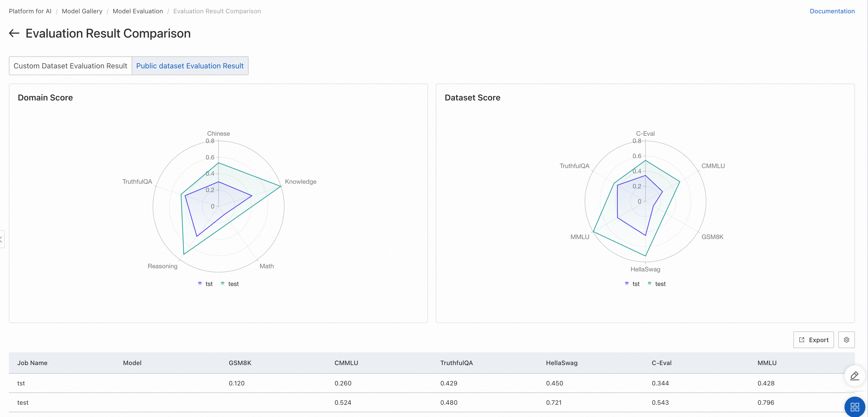Click the C-Eval column header in table

click(661, 363)
